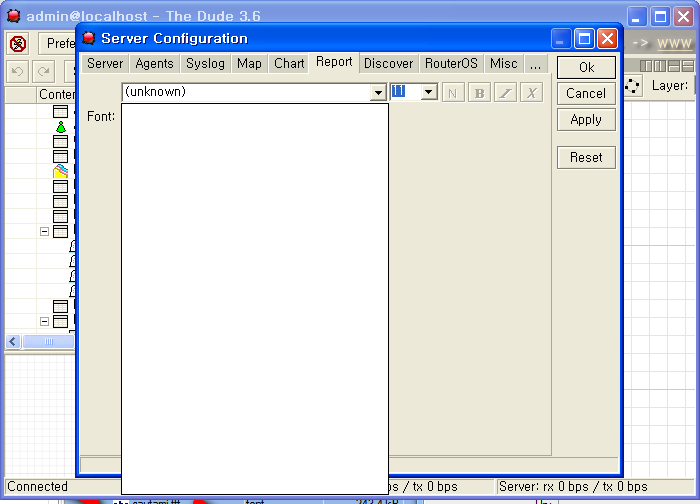Open the font size dropdown arrow
This screenshot has width=700, height=504.
tap(429, 92)
